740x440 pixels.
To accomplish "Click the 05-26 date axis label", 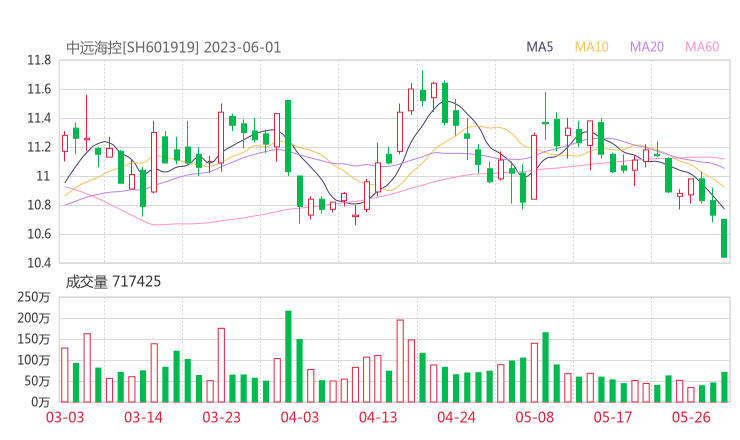I will (691, 417).
